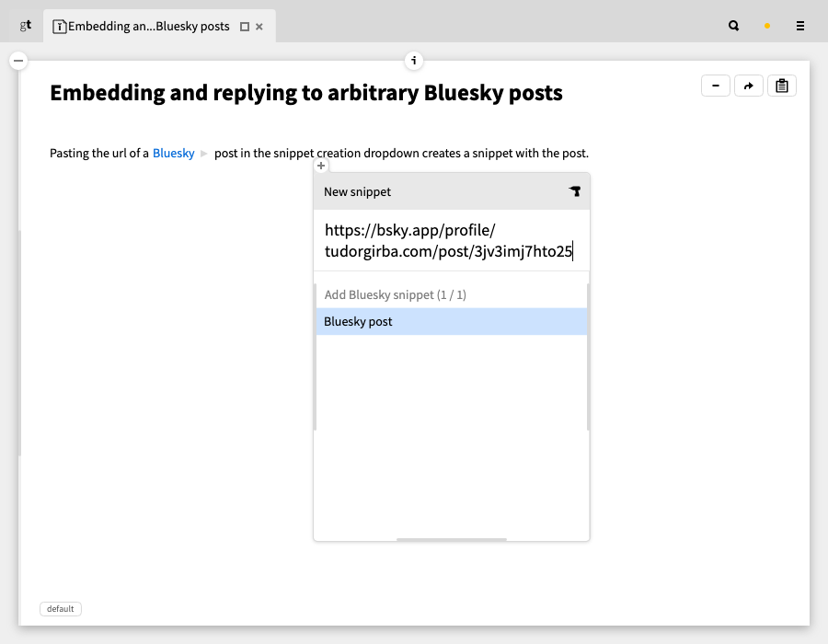Viewport: 828px width, 644px height.
Task: Click the clipboard button
Action: [782, 86]
